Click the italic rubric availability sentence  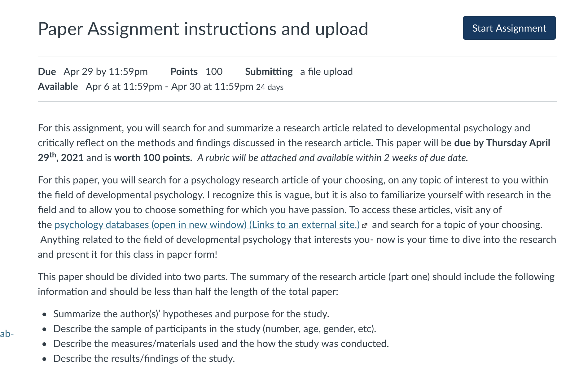tap(332, 158)
